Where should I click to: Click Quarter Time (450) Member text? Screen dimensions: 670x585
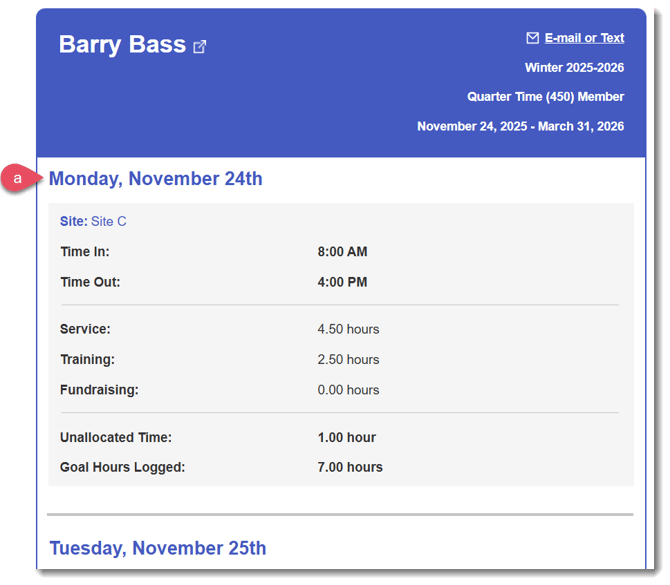pyautogui.click(x=545, y=97)
